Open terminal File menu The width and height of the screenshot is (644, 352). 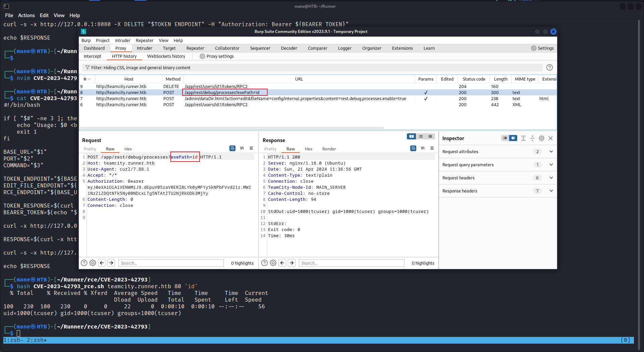[x=9, y=15]
